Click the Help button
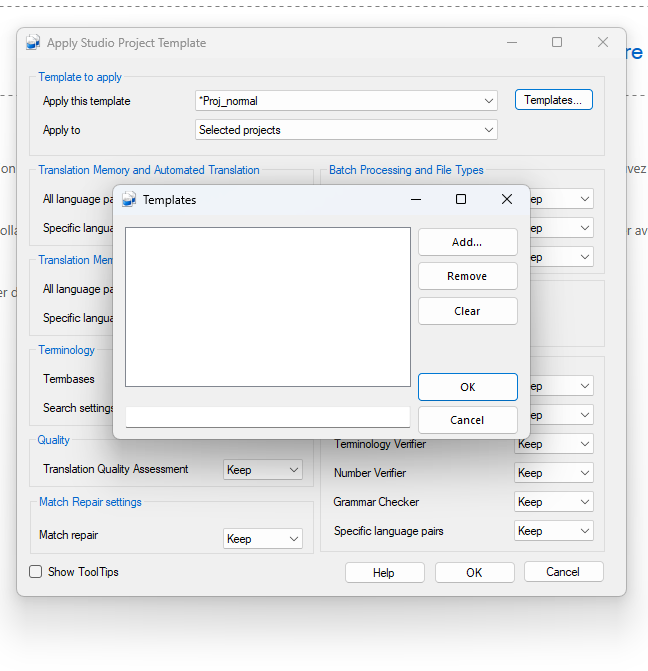The image size is (648, 671). click(385, 572)
